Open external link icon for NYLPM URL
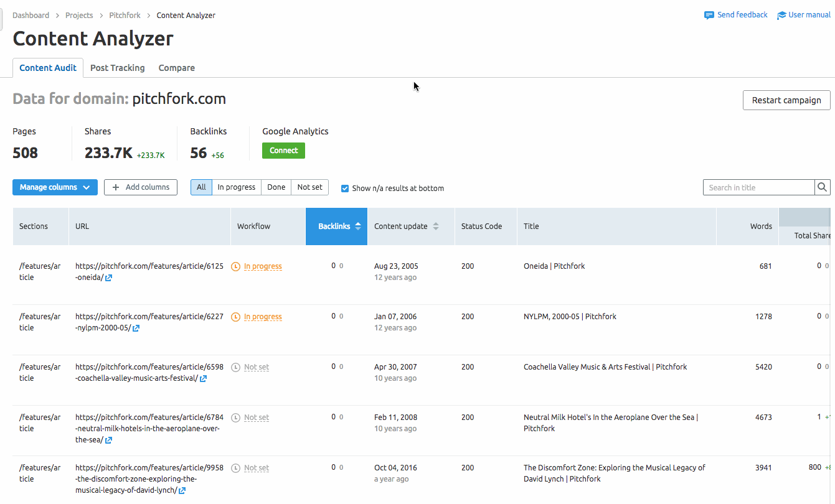The width and height of the screenshot is (835, 504). (136, 329)
